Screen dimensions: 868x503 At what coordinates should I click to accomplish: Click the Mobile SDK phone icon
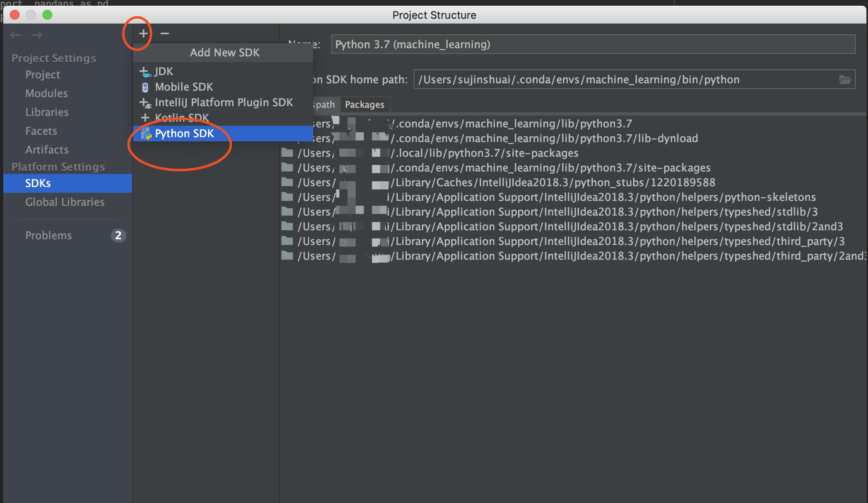145,87
